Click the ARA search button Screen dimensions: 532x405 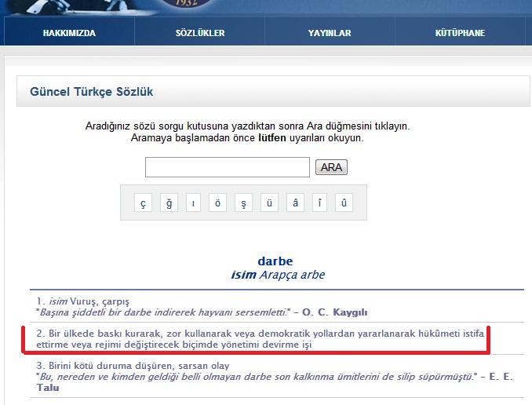click(331, 167)
